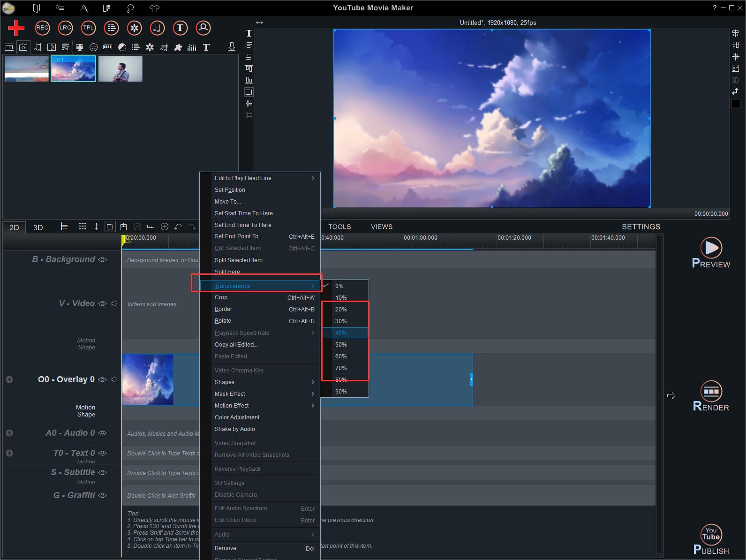Screen dimensions: 746x560
Task: Expand the Text 0 track plus button
Action: pyautogui.click(x=9, y=453)
